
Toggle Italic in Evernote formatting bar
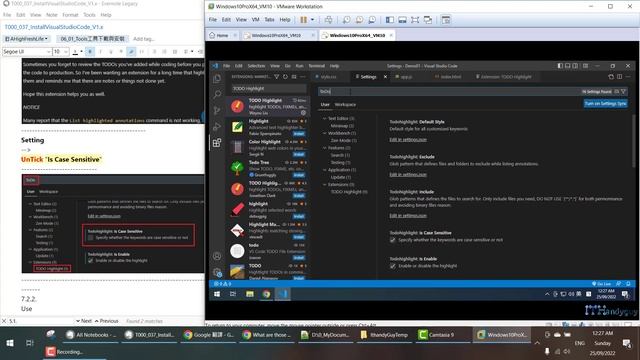tap(100, 51)
